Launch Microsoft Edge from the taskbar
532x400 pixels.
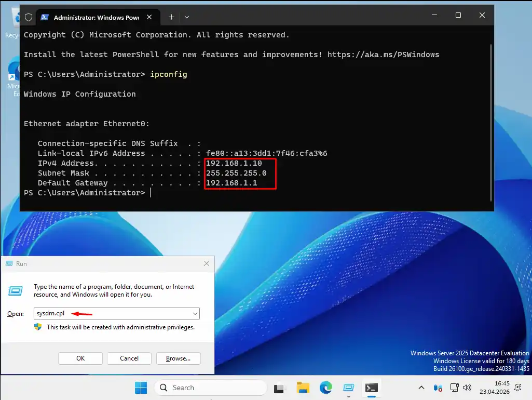coord(326,388)
